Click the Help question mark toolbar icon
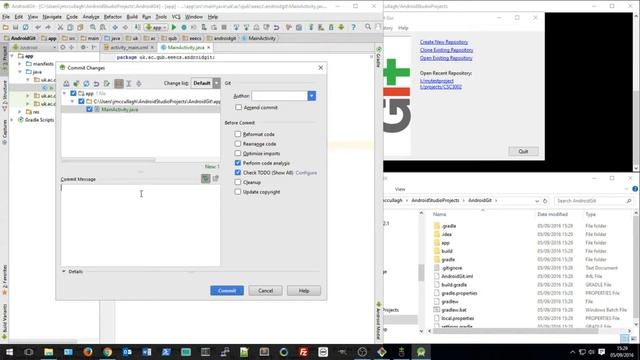 click(353, 27)
